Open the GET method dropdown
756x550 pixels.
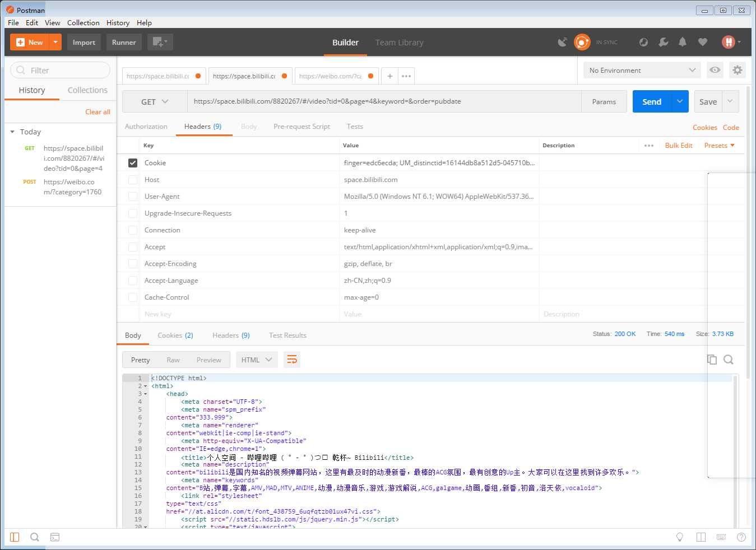point(155,101)
